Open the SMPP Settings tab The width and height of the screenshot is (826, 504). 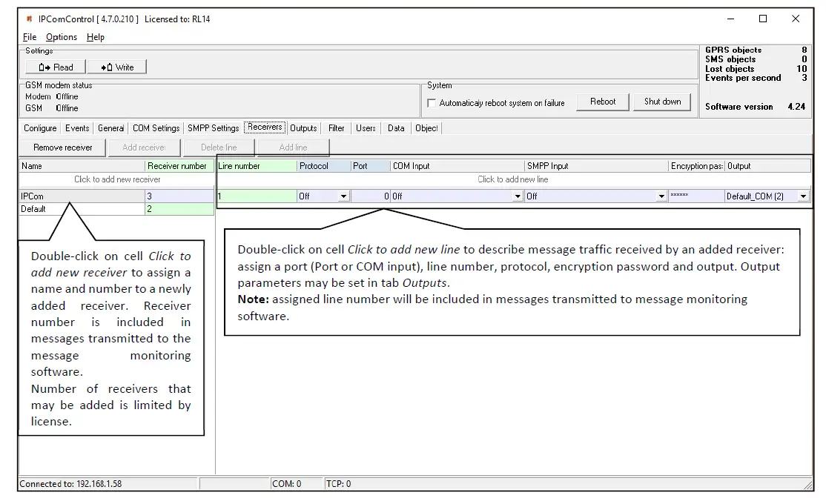213,128
